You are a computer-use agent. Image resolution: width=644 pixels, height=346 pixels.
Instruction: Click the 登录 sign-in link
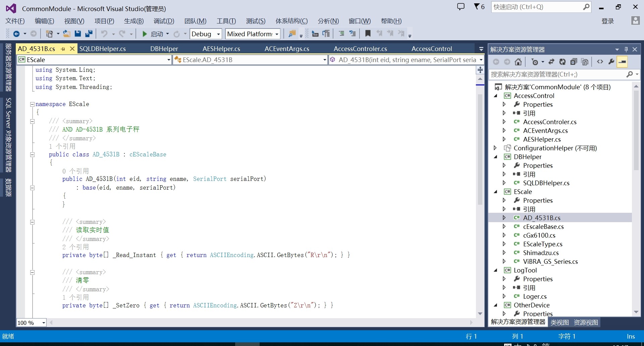pyautogui.click(x=607, y=21)
